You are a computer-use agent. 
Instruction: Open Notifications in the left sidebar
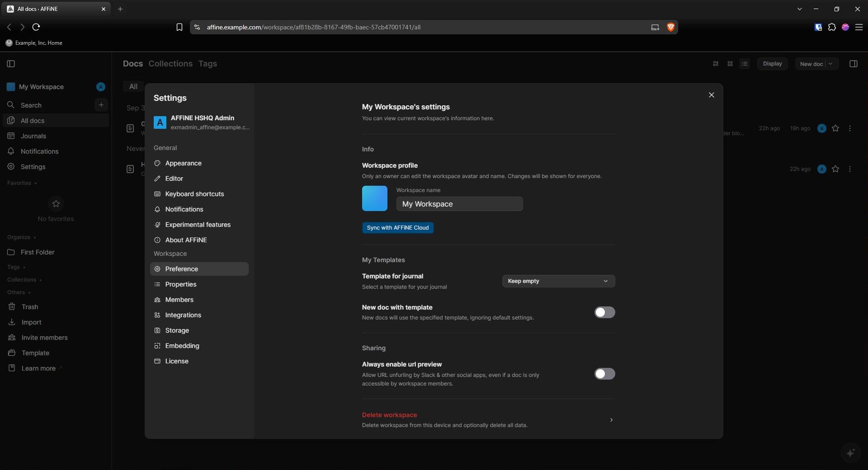pos(56,151)
